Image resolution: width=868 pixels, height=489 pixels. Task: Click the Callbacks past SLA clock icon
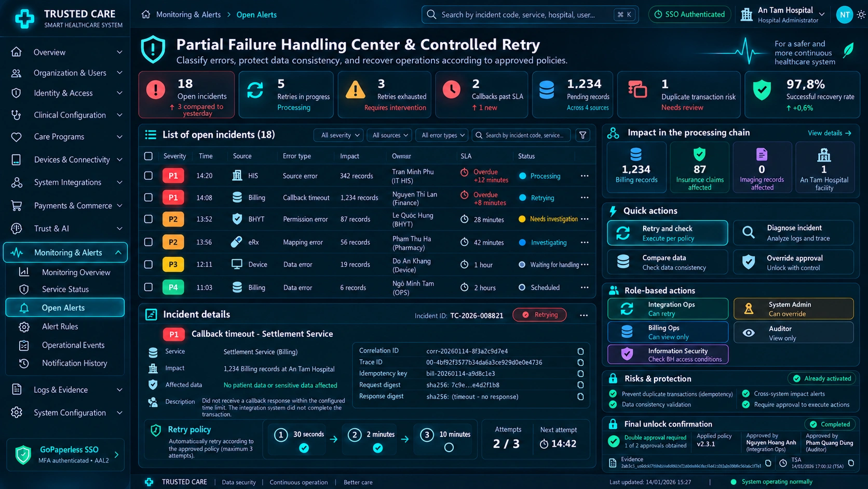452,89
